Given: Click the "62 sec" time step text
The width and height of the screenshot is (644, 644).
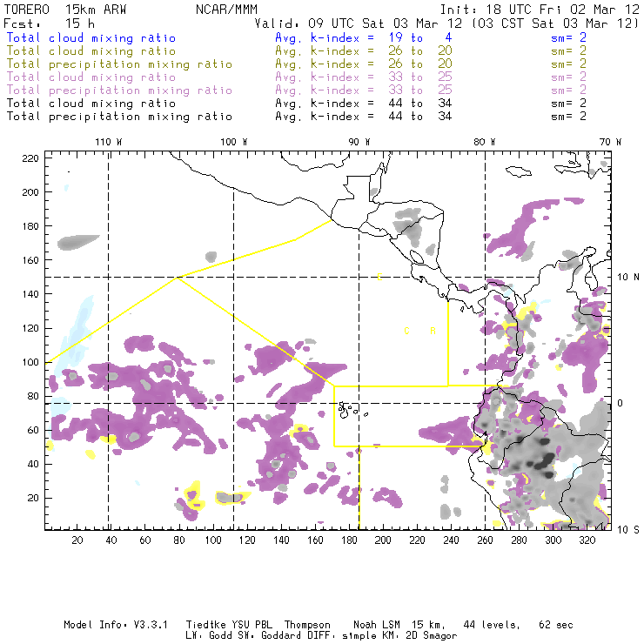Looking at the screenshot, I should click(x=556, y=625).
